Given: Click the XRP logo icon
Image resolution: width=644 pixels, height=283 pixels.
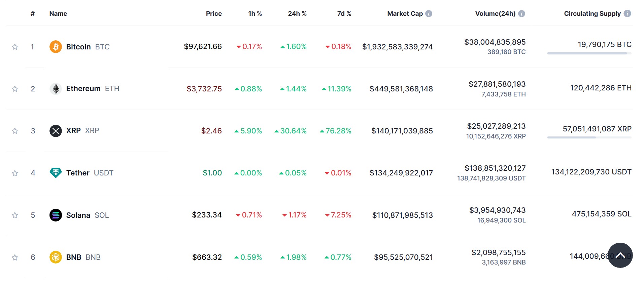Looking at the screenshot, I should coord(56,131).
